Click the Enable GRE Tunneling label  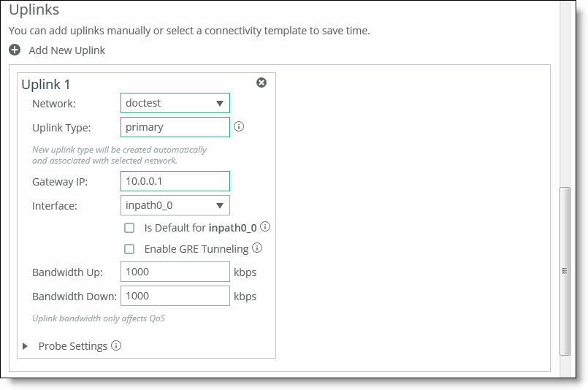(196, 249)
